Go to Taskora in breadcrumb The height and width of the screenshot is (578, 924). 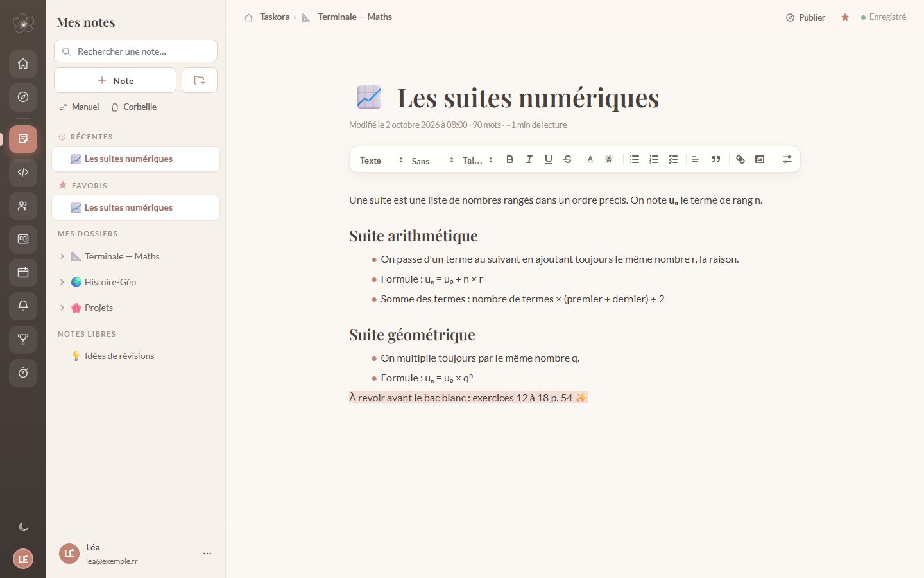pyautogui.click(x=275, y=17)
